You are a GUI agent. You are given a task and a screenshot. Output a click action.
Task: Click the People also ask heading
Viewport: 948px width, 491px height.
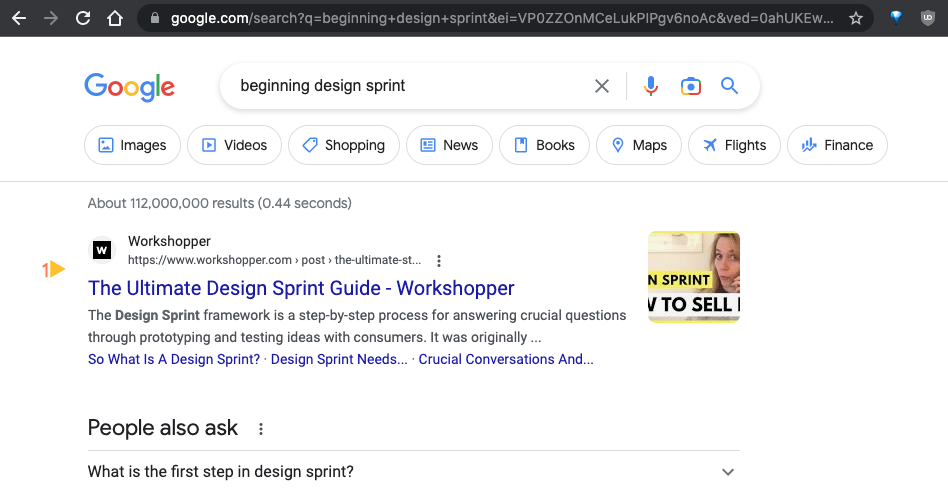163,428
